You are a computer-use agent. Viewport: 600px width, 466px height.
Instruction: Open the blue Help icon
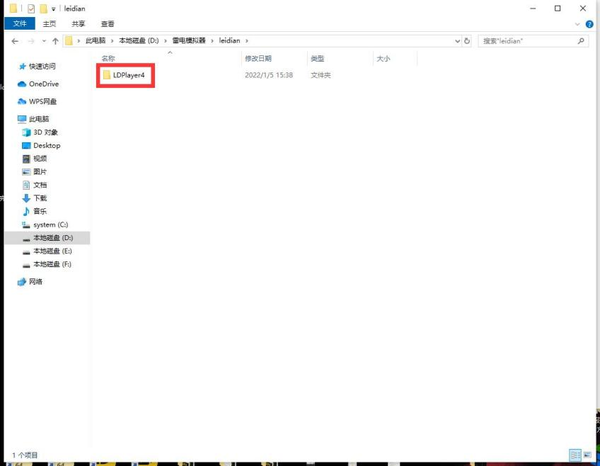[589, 24]
